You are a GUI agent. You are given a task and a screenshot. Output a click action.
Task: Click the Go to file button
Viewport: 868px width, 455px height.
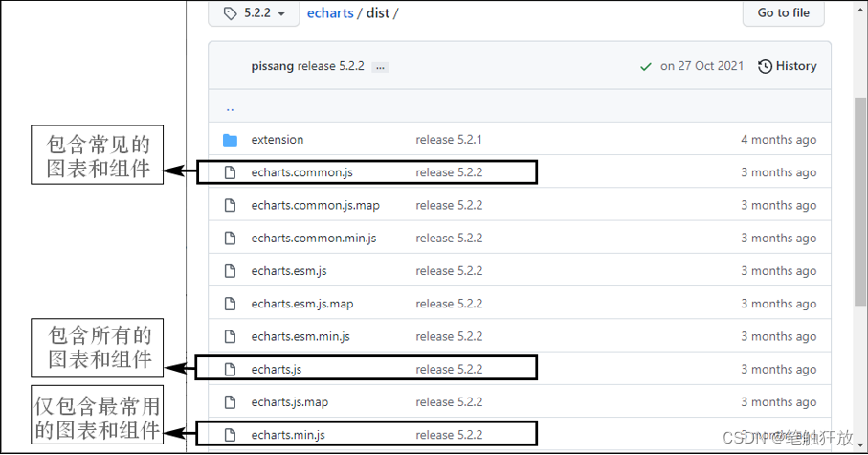[x=783, y=12]
